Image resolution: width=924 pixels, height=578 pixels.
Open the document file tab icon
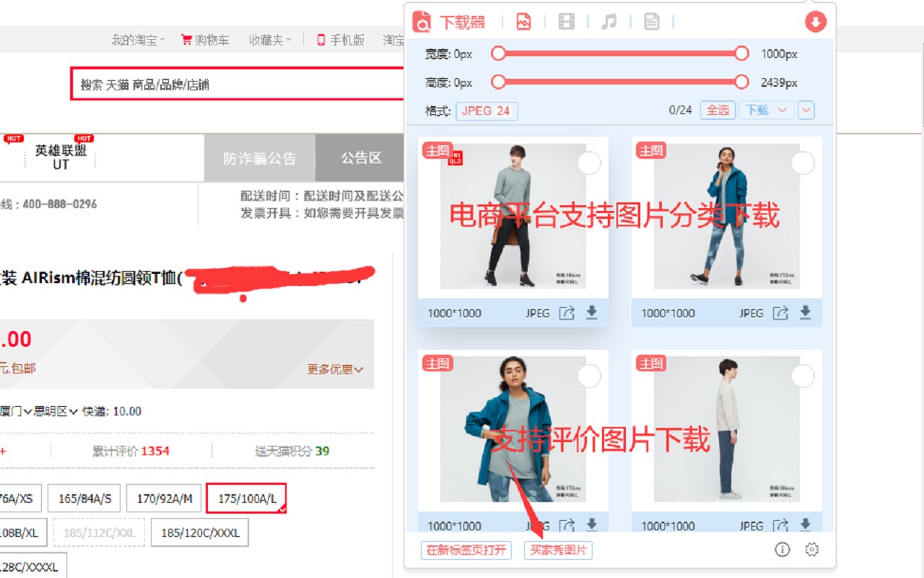(652, 22)
